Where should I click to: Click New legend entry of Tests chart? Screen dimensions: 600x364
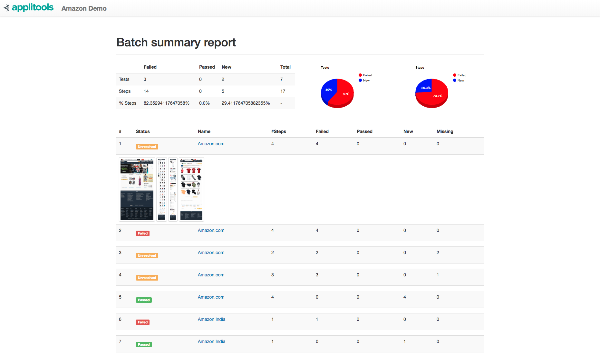(x=364, y=80)
